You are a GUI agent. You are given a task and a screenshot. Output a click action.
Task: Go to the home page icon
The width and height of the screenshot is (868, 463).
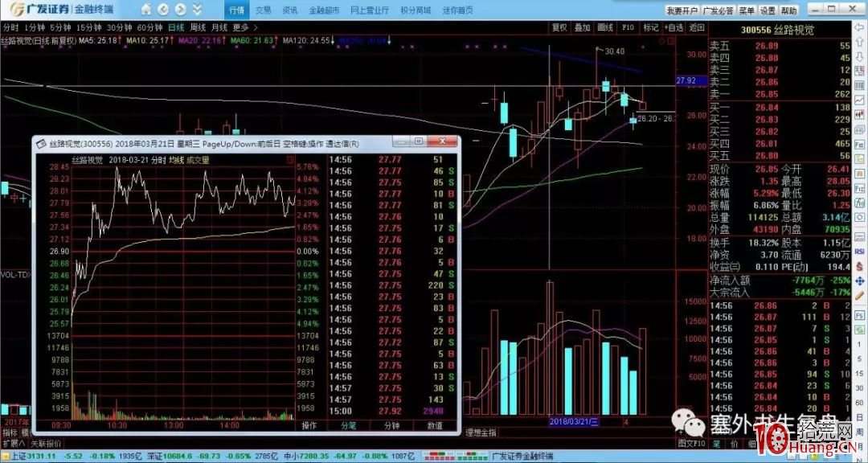tap(145, 10)
